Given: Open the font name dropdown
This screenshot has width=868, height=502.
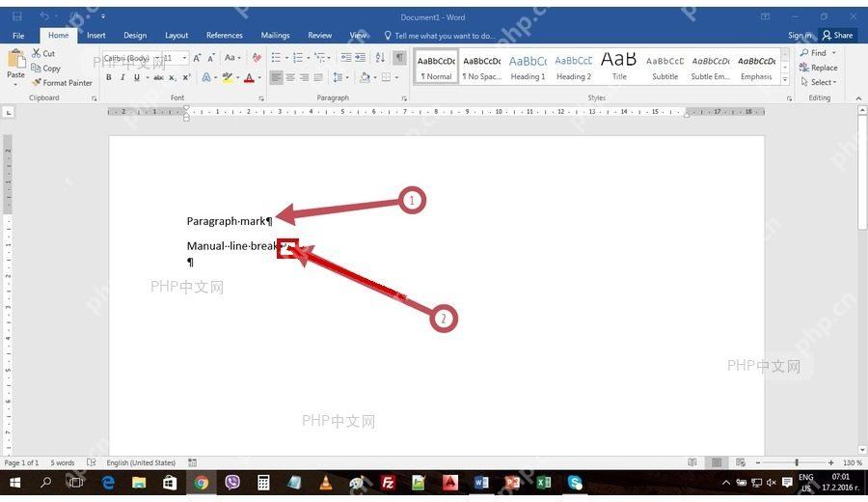Looking at the screenshot, I should click(157, 58).
